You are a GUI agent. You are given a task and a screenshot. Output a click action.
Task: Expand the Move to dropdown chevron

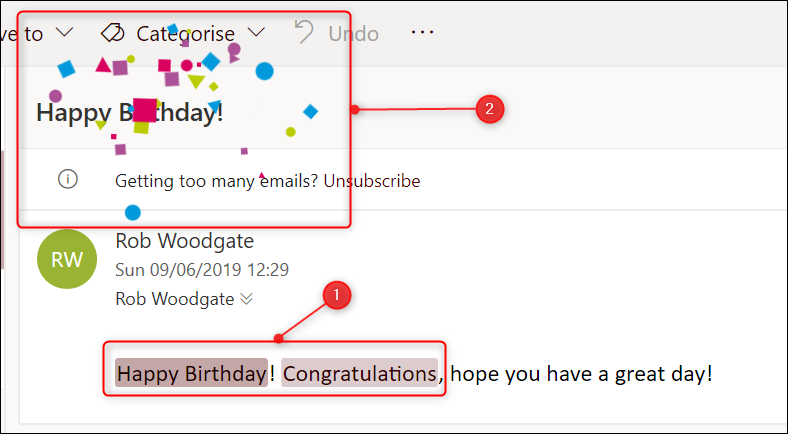coord(64,33)
